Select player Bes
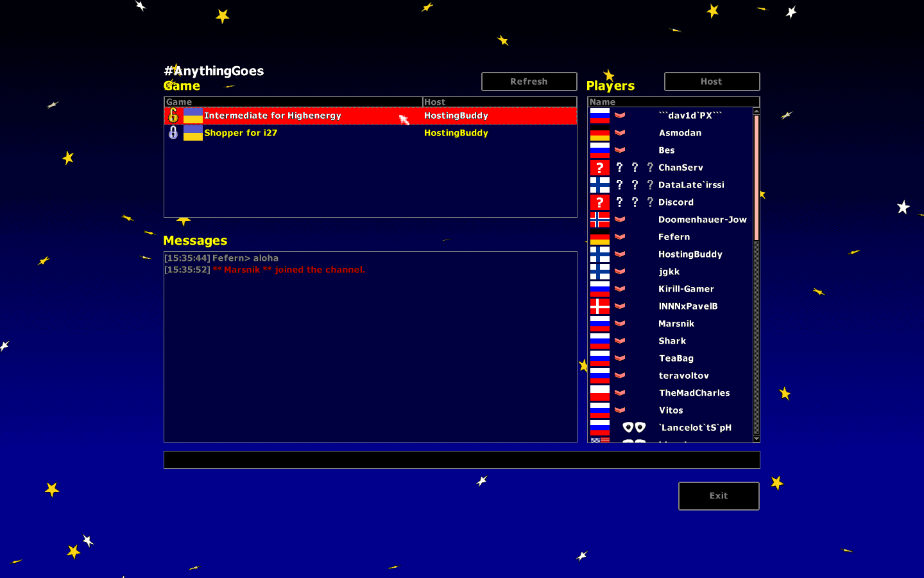The height and width of the screenshot is (578, 924). tap(667, 150)
